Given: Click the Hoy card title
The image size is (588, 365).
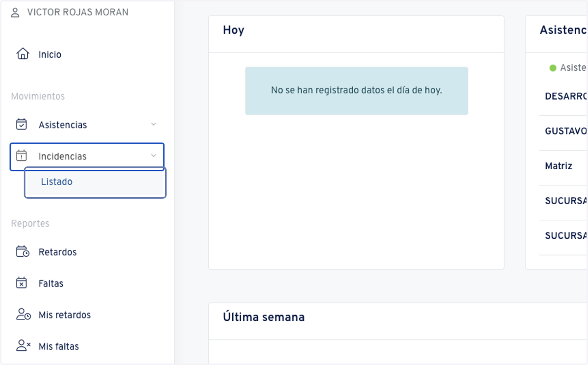Looking at the screenshot, I should click(x=234, y=30).
